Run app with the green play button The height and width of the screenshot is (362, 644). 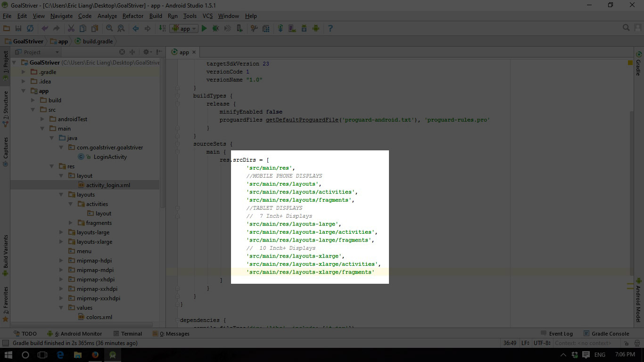point(204,28)
